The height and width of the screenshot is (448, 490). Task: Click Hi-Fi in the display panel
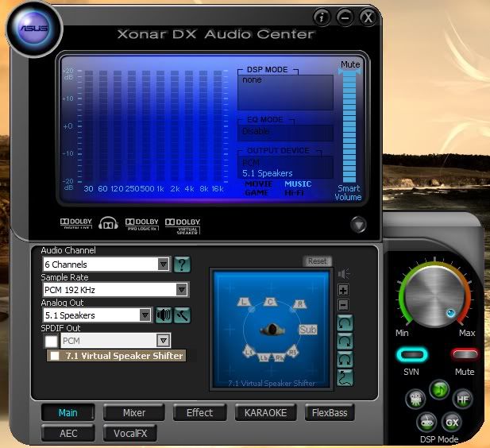pyautogui.click(x=295, y=193)
